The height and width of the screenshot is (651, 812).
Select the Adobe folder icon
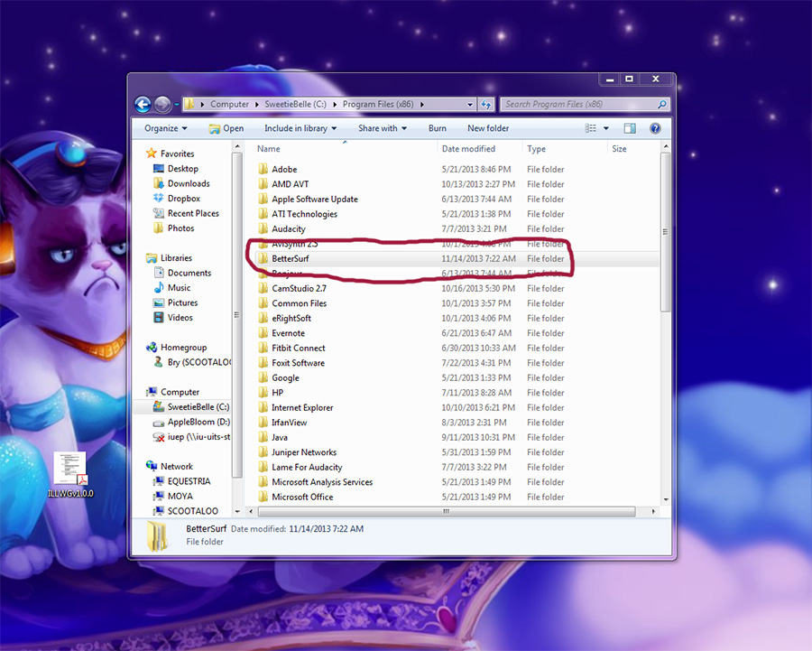pos(263,169)
